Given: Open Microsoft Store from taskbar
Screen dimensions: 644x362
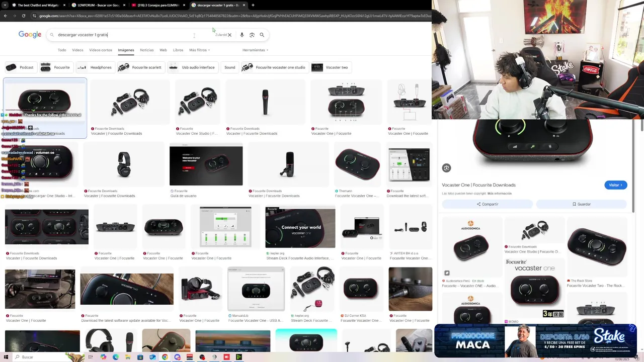Looking at the screenshot, I should 140,357.
